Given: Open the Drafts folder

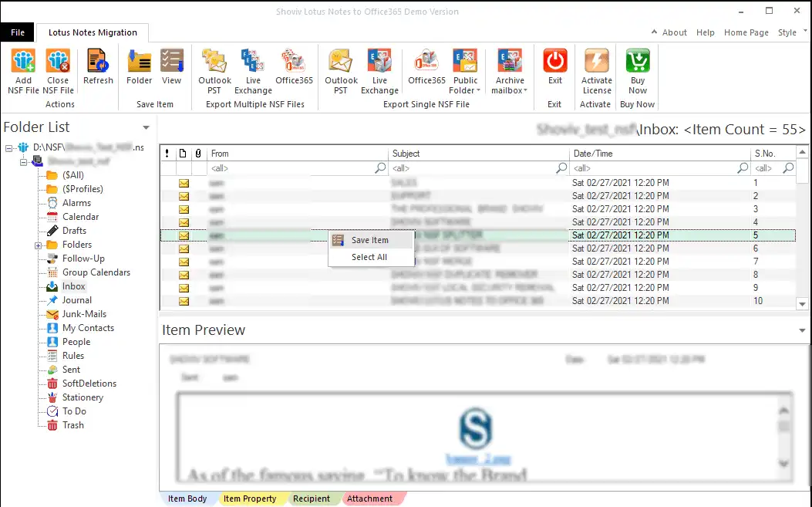Looking at the screenshot, I should 74,231.
